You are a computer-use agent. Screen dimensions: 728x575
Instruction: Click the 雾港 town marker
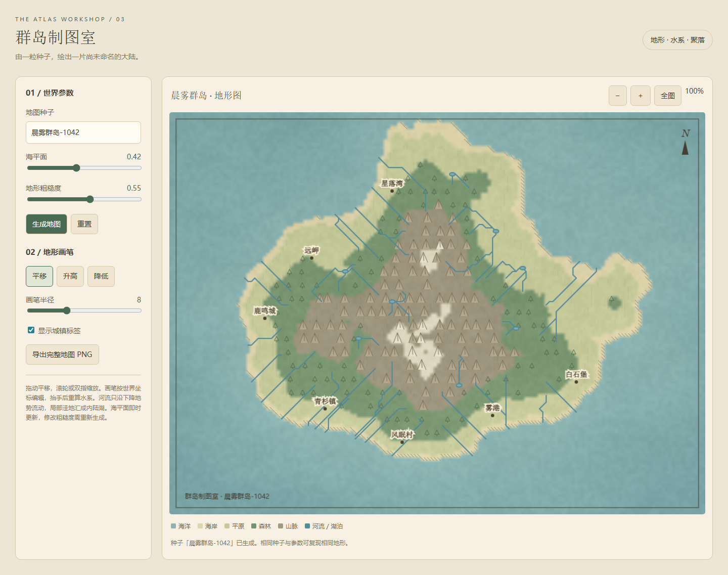(x=492, y=415)
